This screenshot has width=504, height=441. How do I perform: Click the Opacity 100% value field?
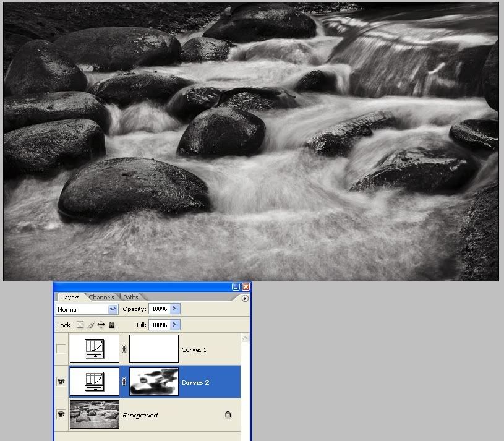tap(160, 309)
